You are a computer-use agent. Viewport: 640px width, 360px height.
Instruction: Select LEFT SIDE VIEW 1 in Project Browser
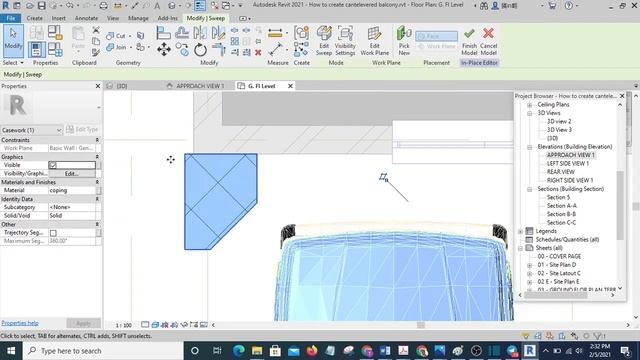pos(568,163)
